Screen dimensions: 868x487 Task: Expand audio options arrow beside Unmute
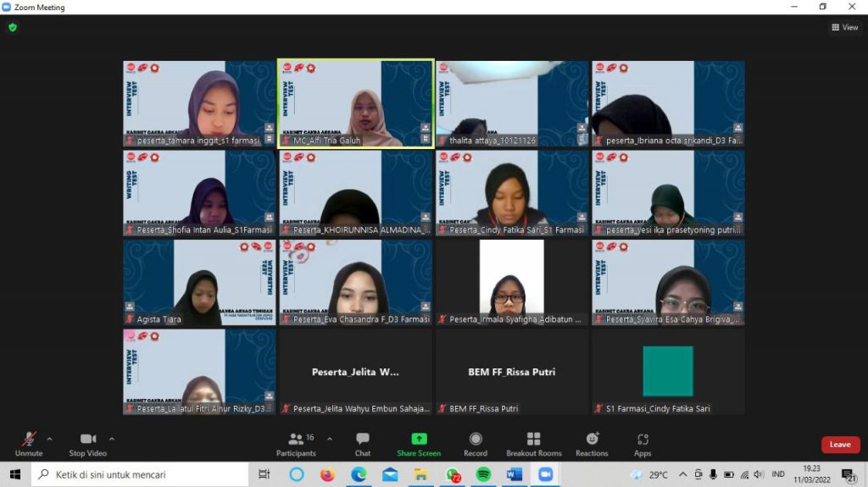pyautogui.click(x=49, y=439)
